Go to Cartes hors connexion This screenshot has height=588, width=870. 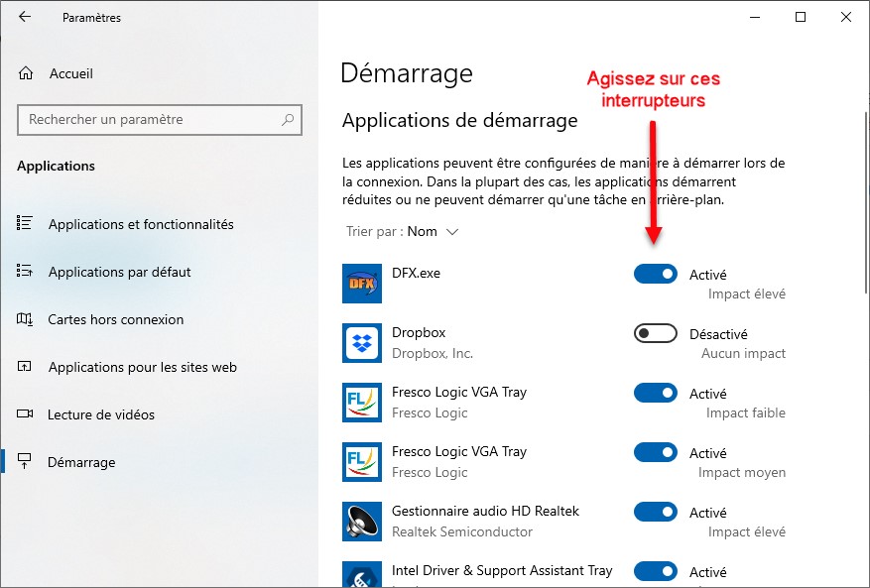coord(115,319)
